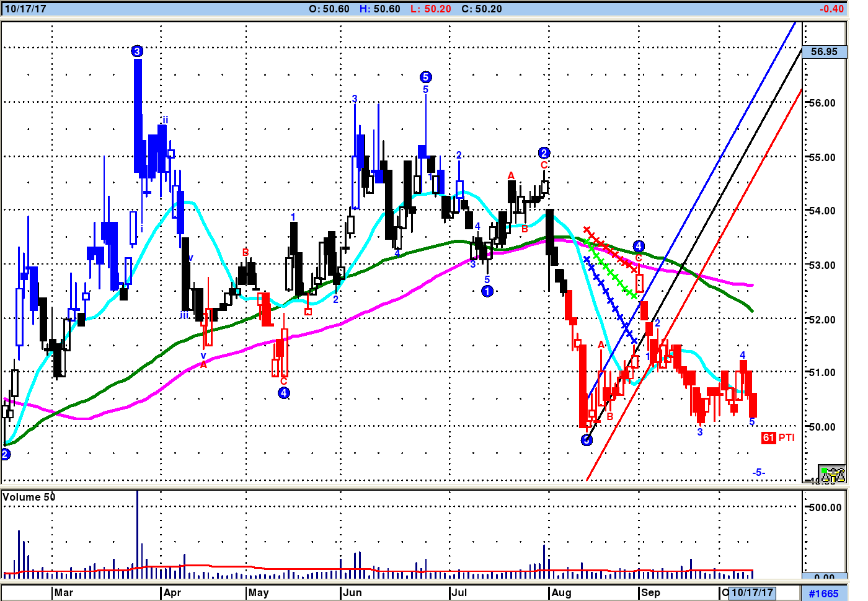Click the Sep month label

coord(650,592)
